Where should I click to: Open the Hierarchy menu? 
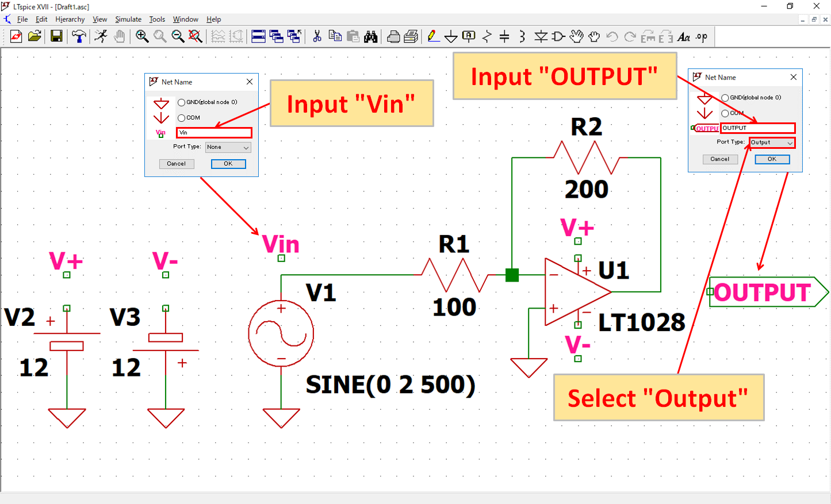click(70, 19)
